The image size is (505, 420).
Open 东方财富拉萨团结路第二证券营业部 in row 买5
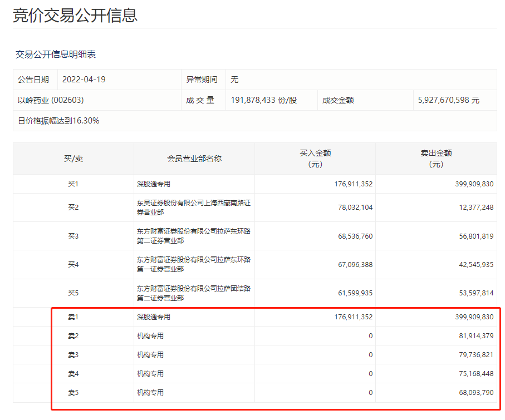coord(194,293)
